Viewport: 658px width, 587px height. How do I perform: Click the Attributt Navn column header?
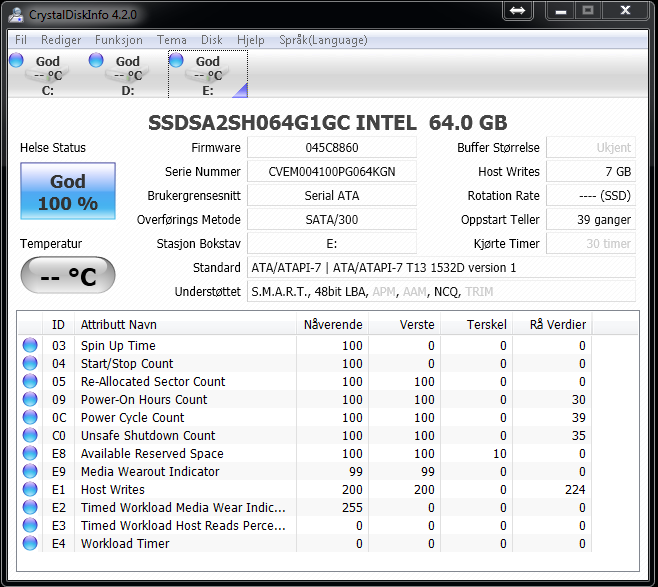click(185, 324)
